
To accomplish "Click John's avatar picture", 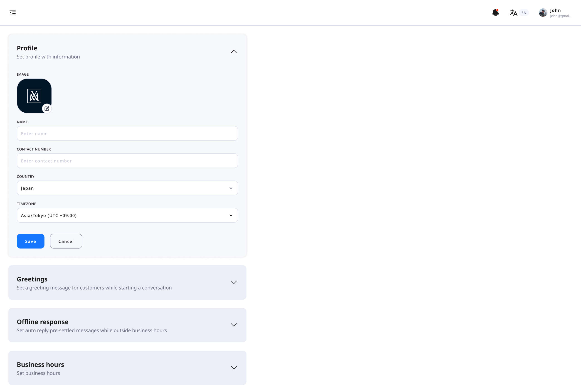I will tap(543, 13).
